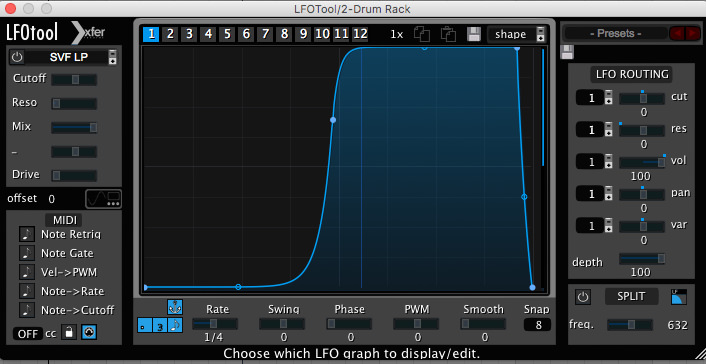The width and height of the screenshot is (706, 364).
Task: Click the MIDI learn knob icon
Action: coord(89,332)
